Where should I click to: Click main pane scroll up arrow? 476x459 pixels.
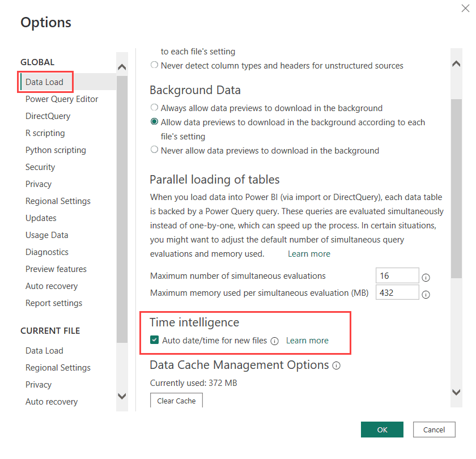pyautogui.click(x=456, y=63)
